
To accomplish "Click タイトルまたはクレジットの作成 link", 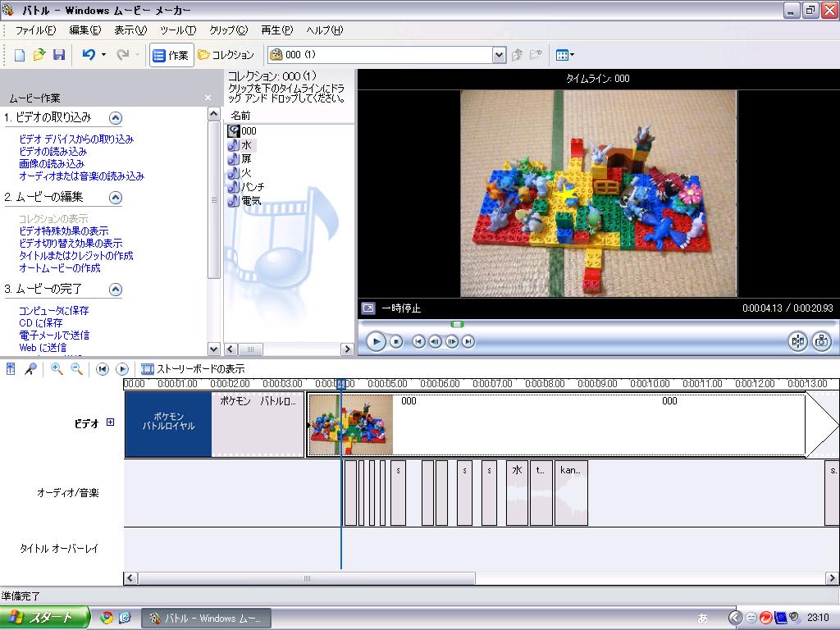I will click(76, 256).
